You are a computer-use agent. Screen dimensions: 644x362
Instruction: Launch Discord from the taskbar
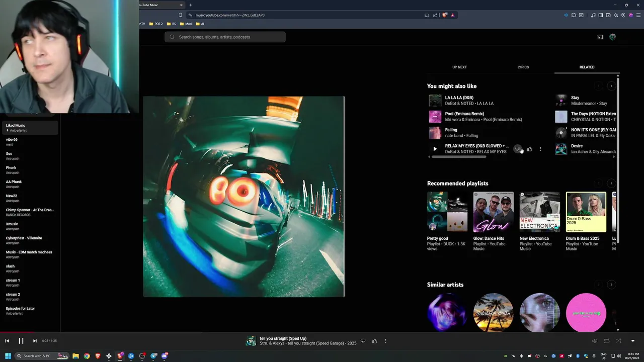pos(165,356)
